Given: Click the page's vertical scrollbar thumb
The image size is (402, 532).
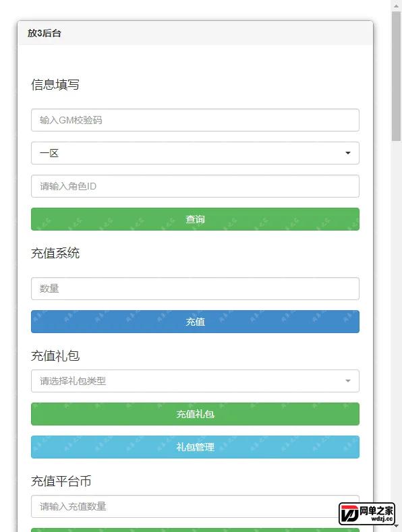Looking at the screenshot, I should click(396, 76).
